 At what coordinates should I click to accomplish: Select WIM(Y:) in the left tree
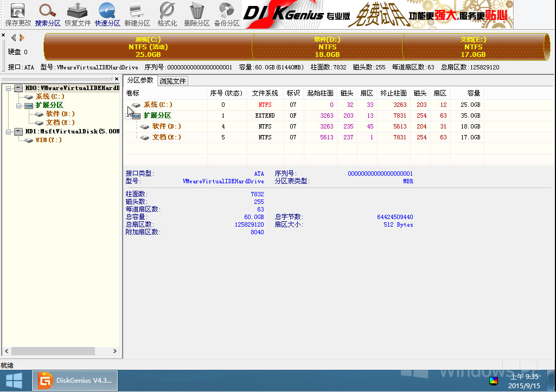click(x=49, y=140)
